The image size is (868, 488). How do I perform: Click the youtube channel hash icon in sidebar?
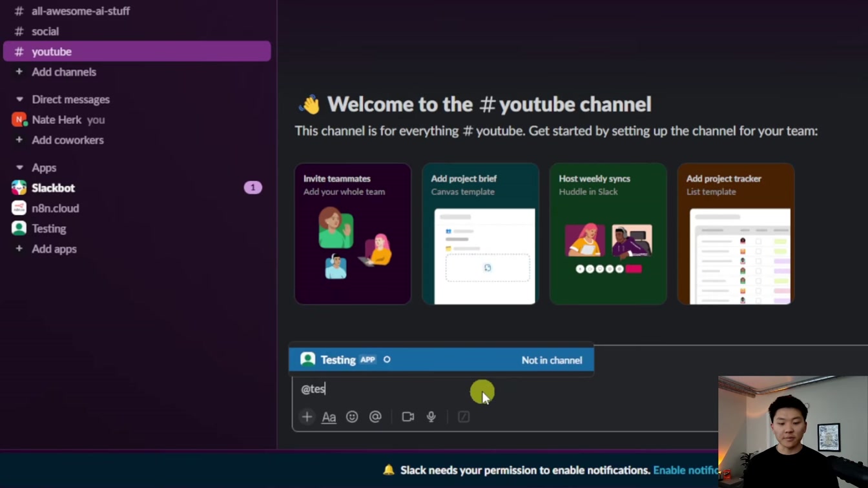click(19, 52)
